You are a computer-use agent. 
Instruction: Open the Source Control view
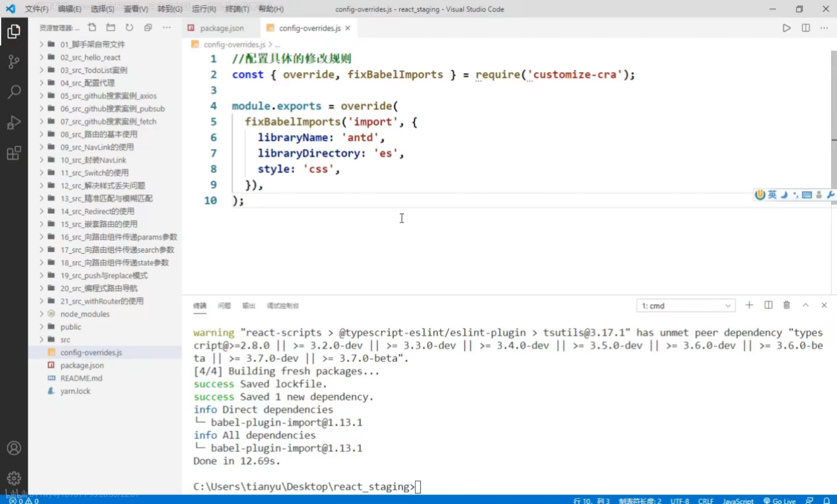coord(13,62)
